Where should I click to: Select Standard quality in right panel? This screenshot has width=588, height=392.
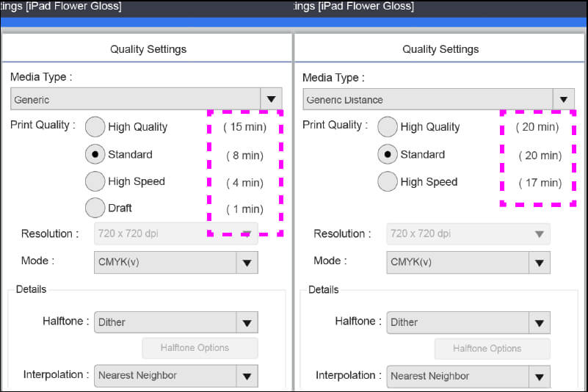(x=388, y=155)
